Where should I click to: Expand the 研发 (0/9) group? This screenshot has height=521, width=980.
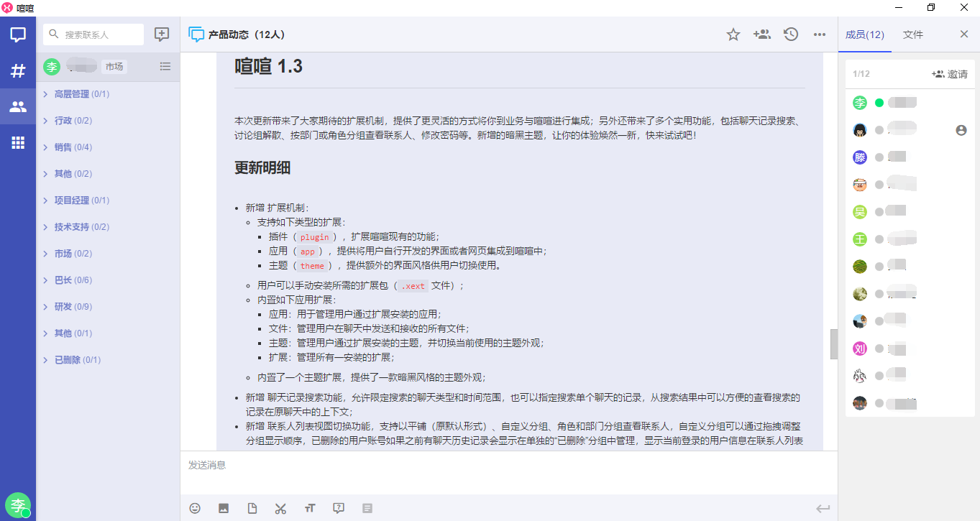(x=108, y=307)
